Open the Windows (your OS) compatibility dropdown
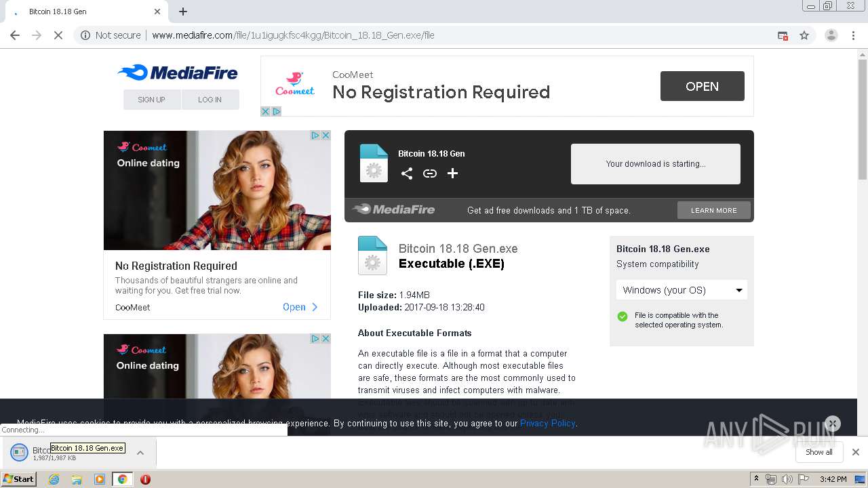Image resolution: width=868 pixels, height=488 pixels. 682,290
